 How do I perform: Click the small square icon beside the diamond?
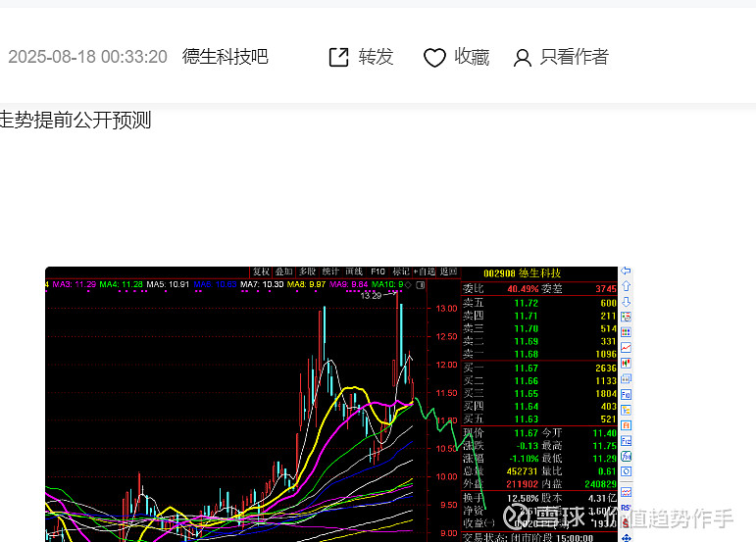(x=421, y=285)
